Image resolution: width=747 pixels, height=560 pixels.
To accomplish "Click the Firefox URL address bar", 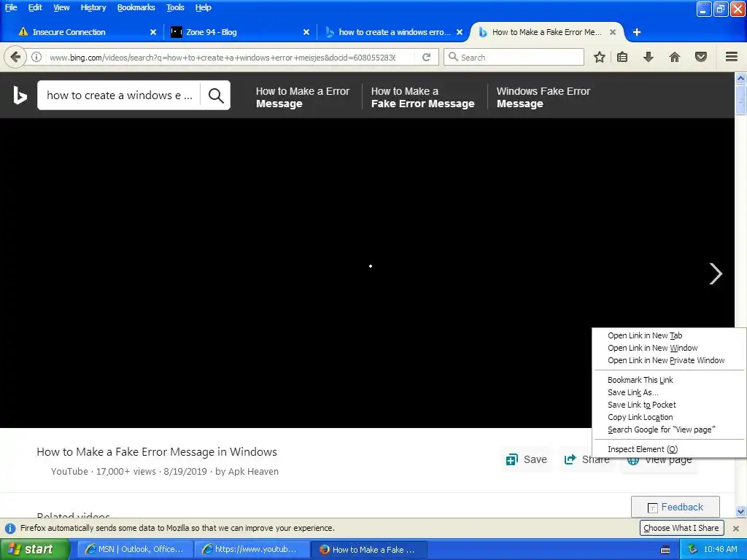I will (222, 57).
